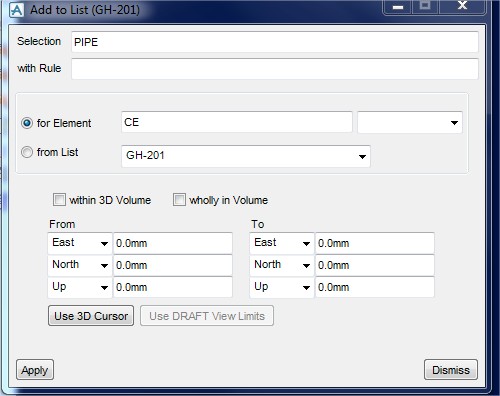
Task: Open the To North direction dropdown
Action: 282,265
